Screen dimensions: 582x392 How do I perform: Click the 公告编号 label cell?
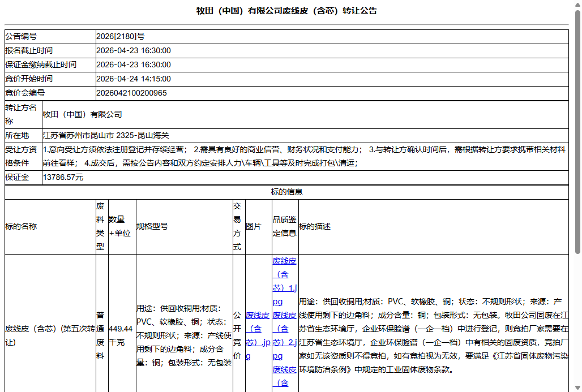tap(50, 36)
